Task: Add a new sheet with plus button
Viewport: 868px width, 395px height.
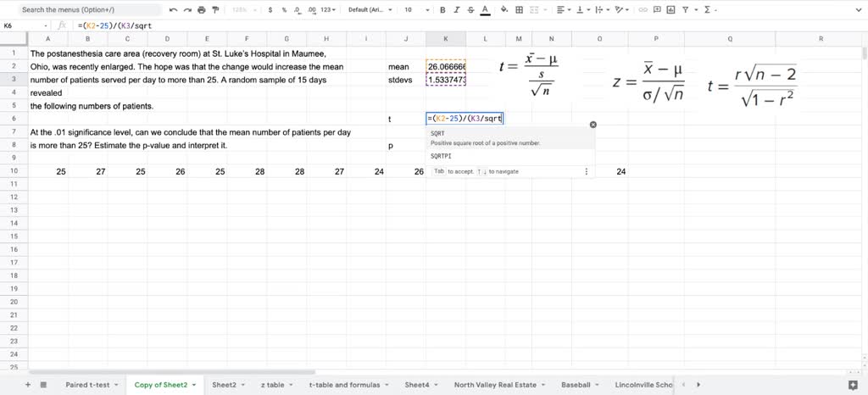Action: pyautogui.click(x=28, y=385)
